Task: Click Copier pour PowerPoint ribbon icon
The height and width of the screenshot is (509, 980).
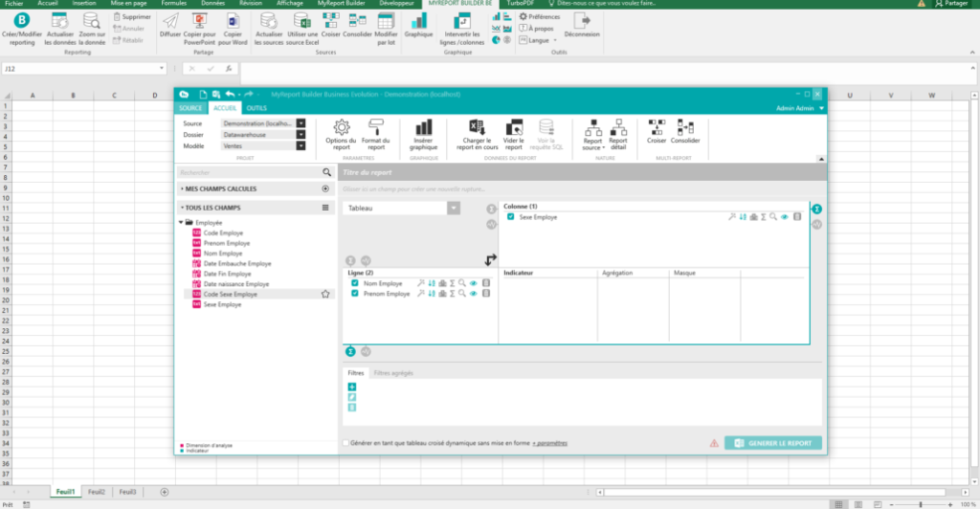Action: point(199,30)
